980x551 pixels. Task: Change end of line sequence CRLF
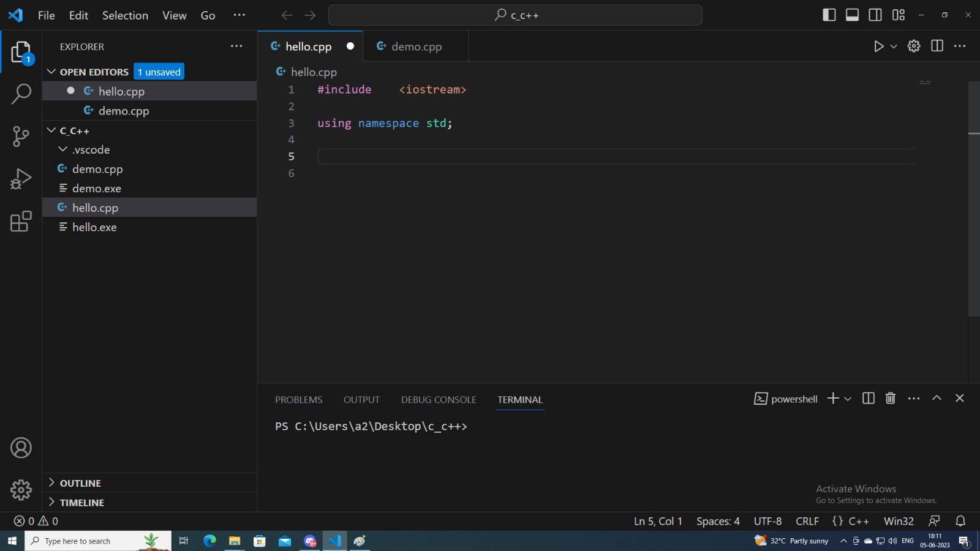point(807,521)
